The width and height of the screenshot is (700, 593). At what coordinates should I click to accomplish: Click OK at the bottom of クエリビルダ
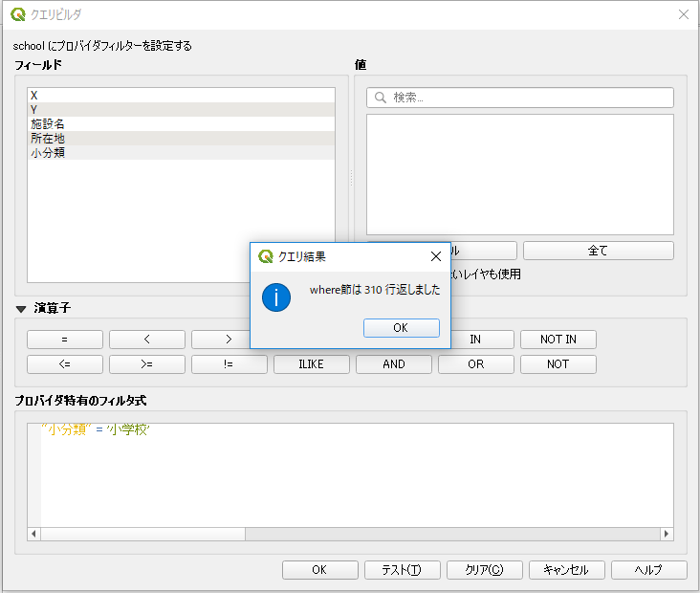click(319, 570)
